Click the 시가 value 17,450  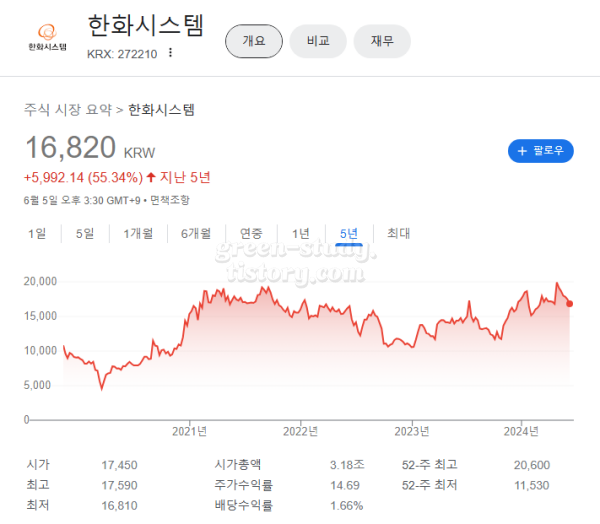click(x=119, y=465)
